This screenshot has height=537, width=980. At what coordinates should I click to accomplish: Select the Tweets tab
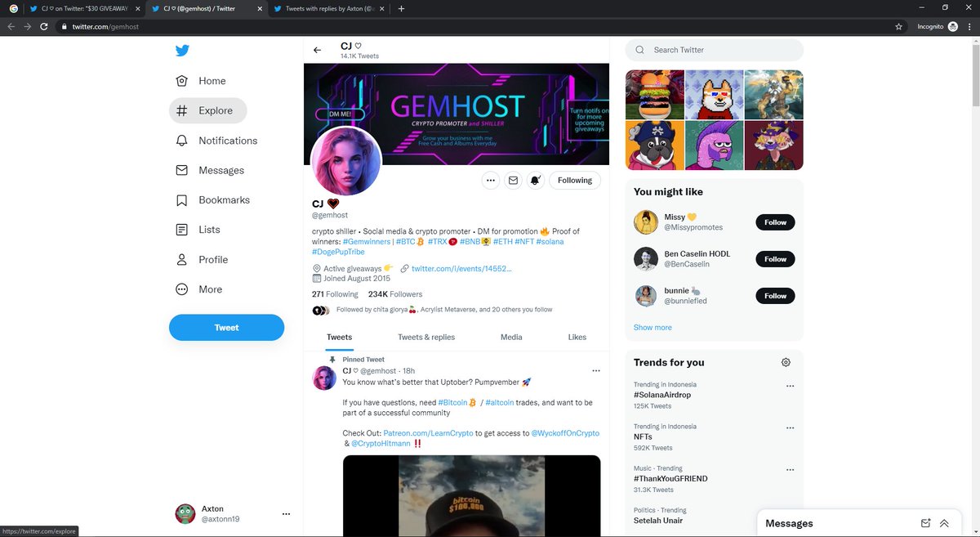tap(340, 337)
